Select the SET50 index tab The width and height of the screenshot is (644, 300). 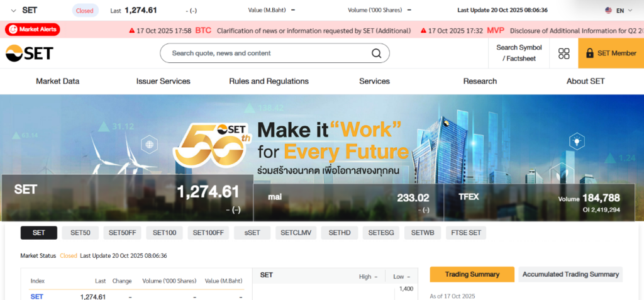click(x=80, y=233)
